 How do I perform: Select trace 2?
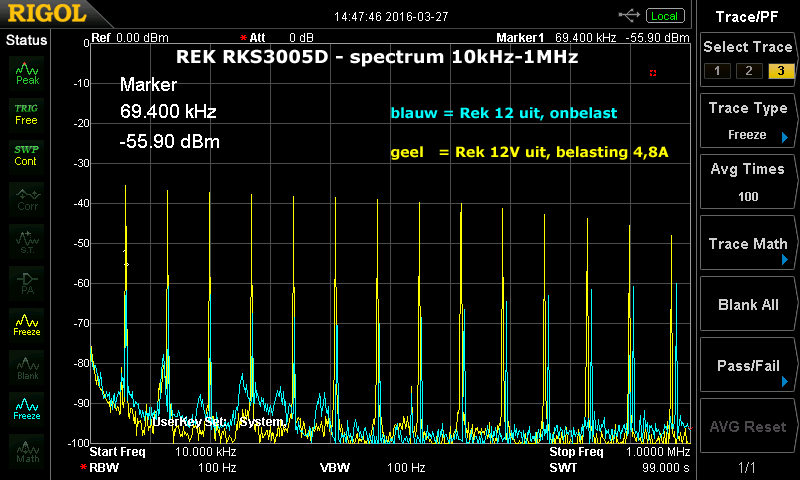pyautogui.click(x=748, y=71)
